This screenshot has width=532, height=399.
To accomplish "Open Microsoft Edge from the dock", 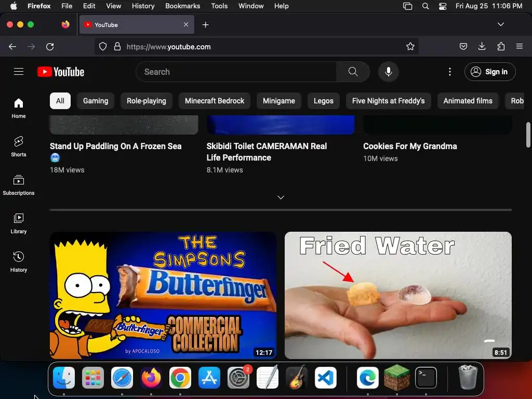I will [367, 377].
